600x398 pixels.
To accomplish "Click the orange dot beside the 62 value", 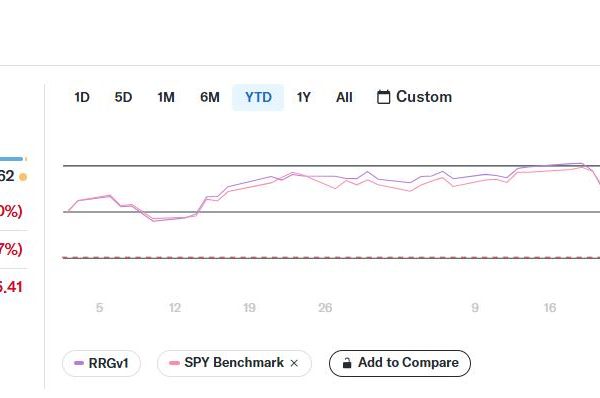I will [x=23, y=177].
